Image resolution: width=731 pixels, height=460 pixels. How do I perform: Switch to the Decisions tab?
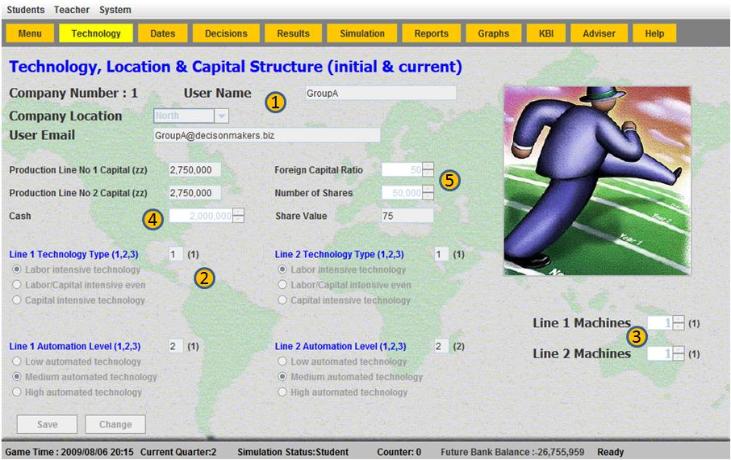point(226,33)
